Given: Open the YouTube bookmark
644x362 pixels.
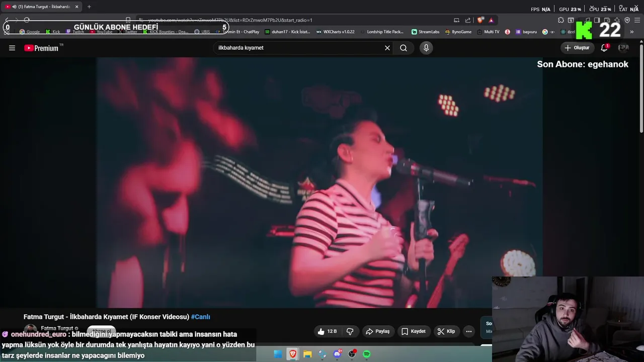Looking at the screenshot, I should pyautogui.click(x=101, y=32).
